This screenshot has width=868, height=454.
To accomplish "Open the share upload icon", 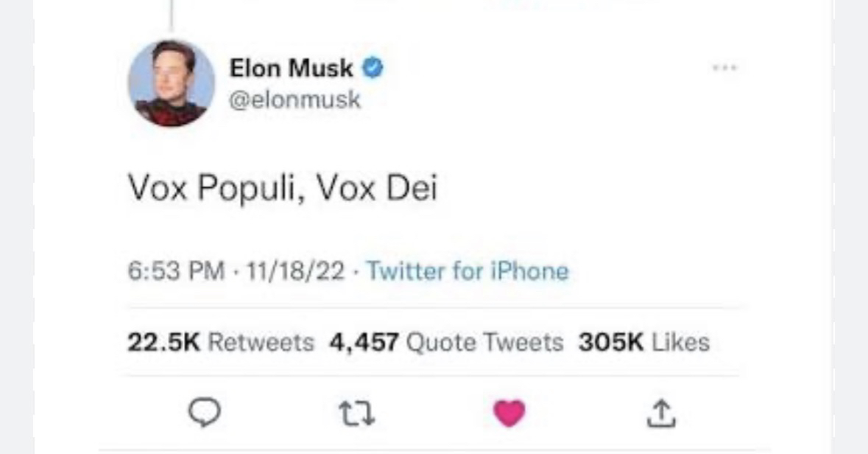I will point(660,413).
